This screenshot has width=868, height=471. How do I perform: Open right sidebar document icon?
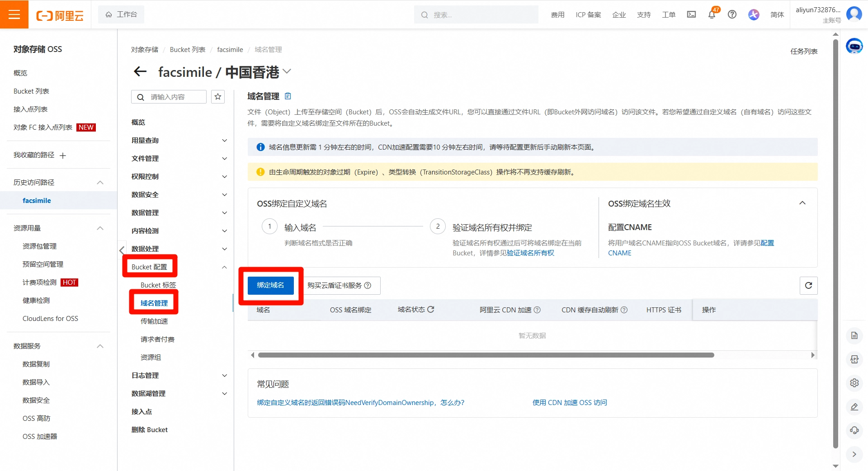(x=854, y=335)
